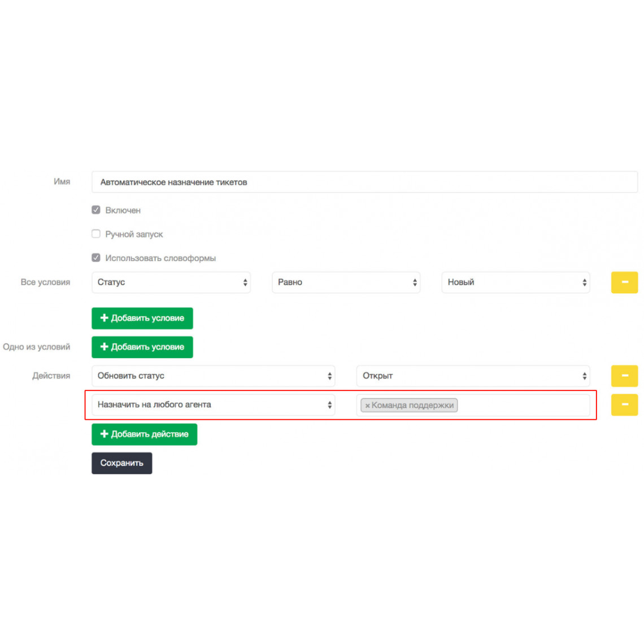Open the Обновить статус action dropdown
This screenshot has width=644, height=644.
(213, 376)
